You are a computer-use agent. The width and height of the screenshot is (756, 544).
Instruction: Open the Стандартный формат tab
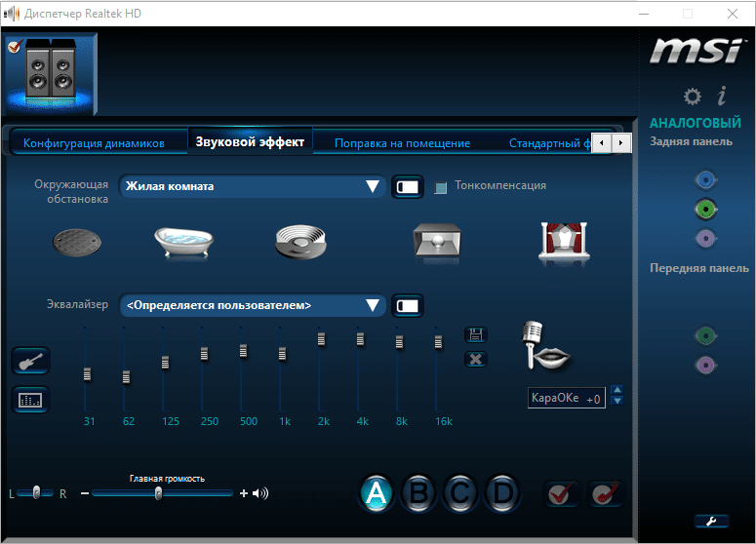(549, 143)
